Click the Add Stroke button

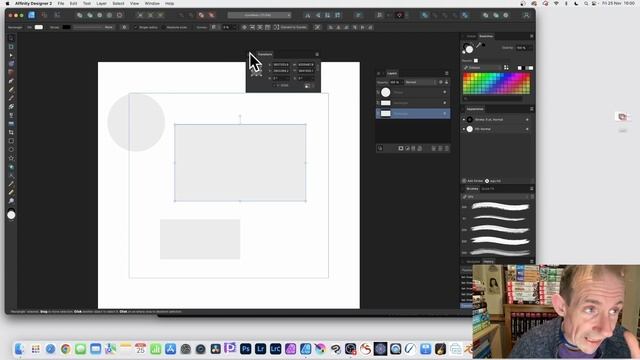coord(473,181)
